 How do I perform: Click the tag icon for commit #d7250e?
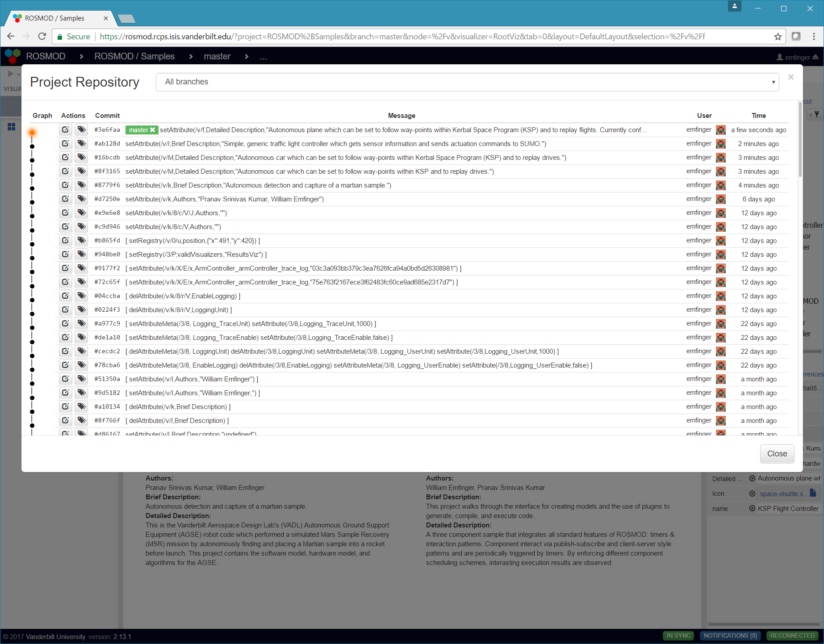pos(81,199)
